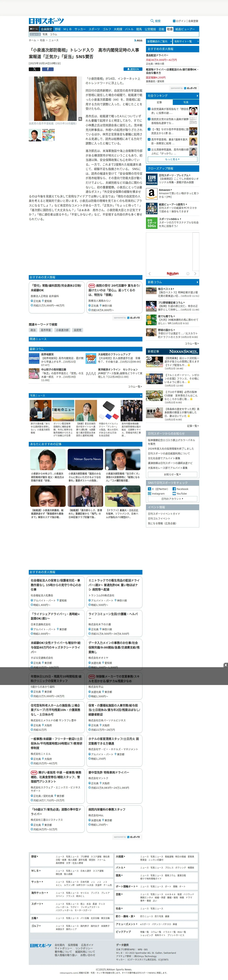Image resolution: width=228 pixels, height=980 pixels.
Task: Close the overlay banner with the X button
Action: click(x=225, y=665)
